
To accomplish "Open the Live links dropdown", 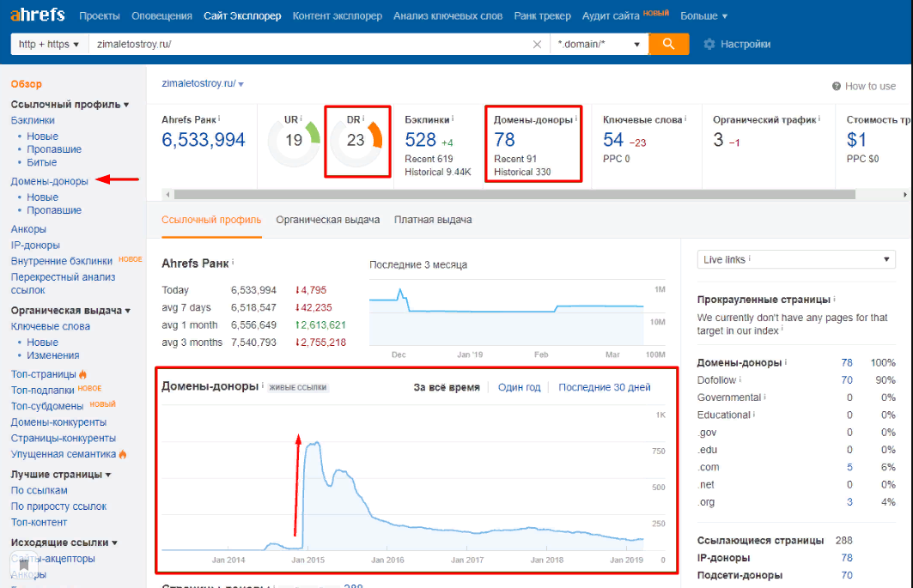I will (796, 259).
